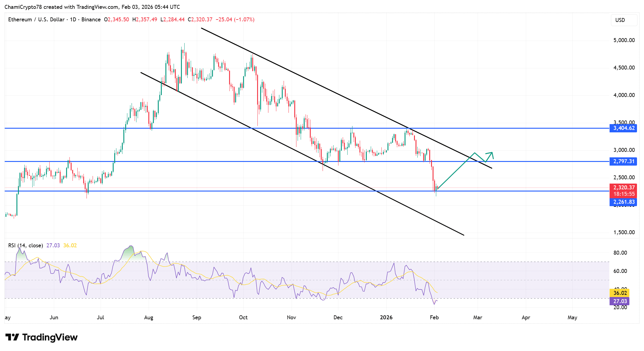Click the change percentage -1.07% in legend

tap(244, 19)
